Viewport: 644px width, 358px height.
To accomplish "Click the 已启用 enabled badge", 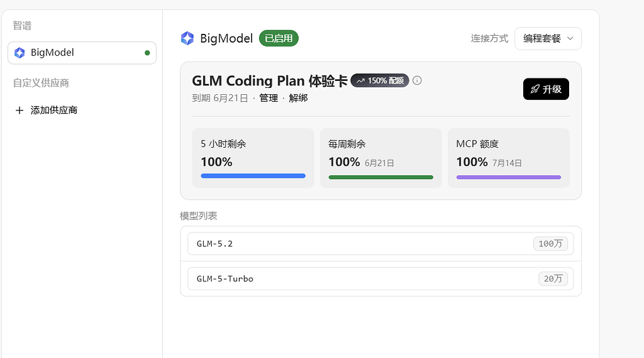I will tap(279, 38).
